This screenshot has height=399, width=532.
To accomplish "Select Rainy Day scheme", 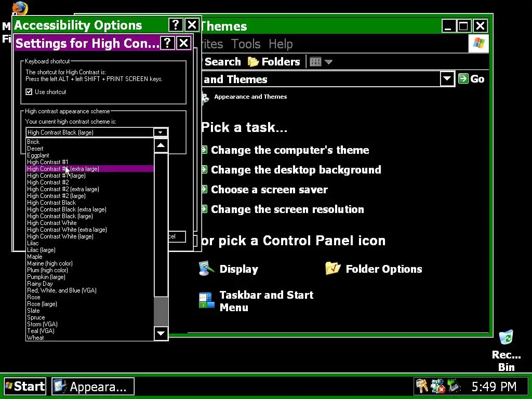I will pos(90,284).
